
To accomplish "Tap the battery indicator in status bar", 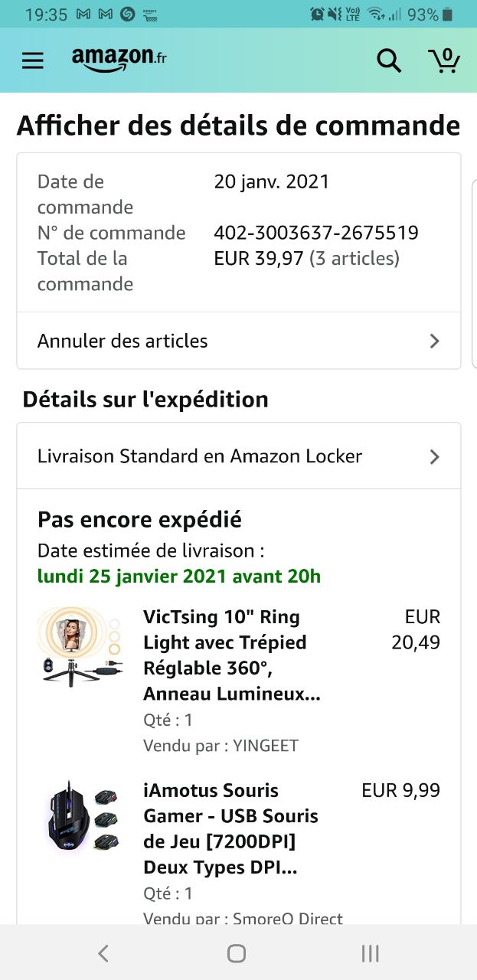I will pos(448,14).
